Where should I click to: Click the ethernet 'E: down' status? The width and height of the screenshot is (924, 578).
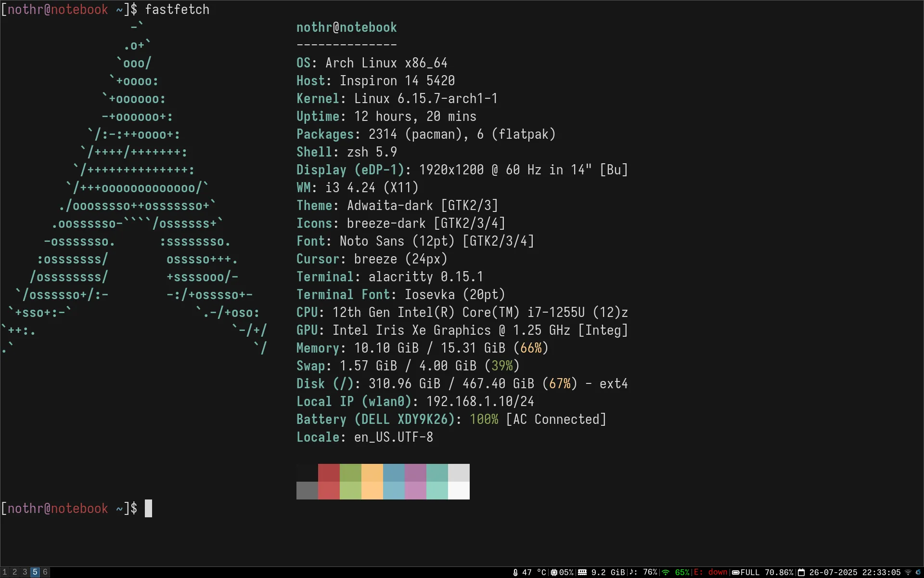[x=710, y=572]
